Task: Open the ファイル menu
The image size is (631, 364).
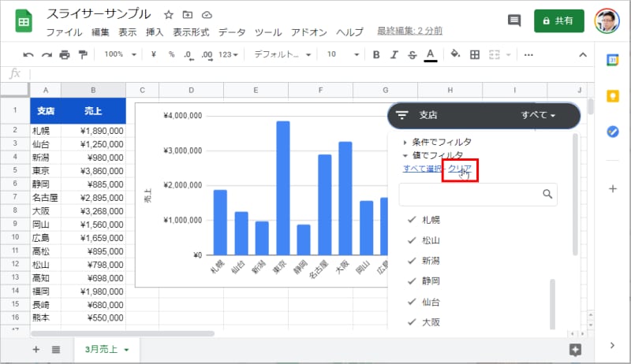Action: click(x=64, y=32)
